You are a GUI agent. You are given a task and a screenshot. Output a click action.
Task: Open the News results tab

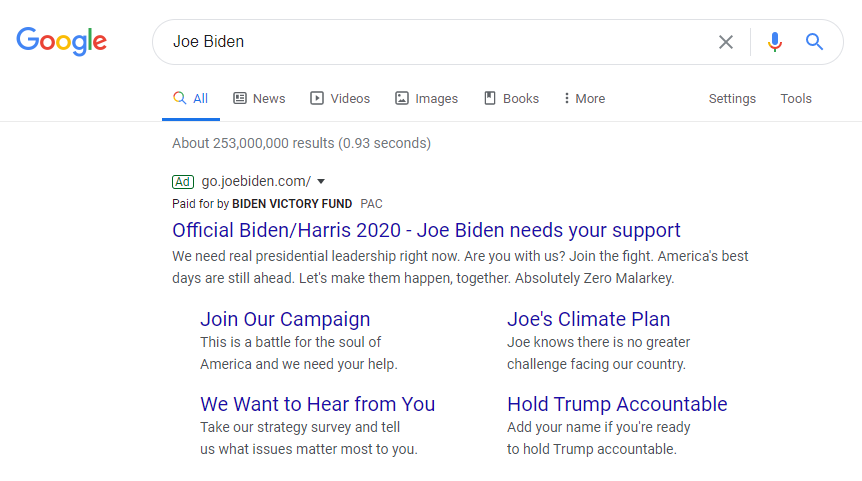pyautogui.click(x=259, y=98)
